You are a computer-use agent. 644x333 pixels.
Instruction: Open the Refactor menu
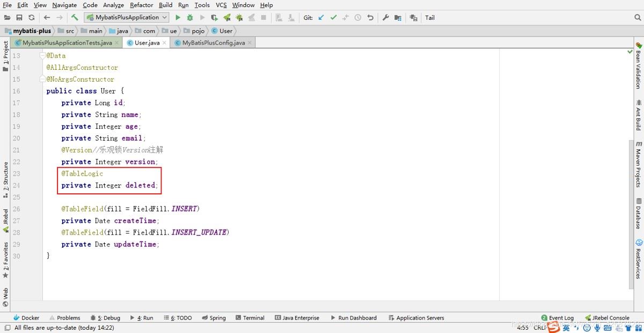pos(142,5)
